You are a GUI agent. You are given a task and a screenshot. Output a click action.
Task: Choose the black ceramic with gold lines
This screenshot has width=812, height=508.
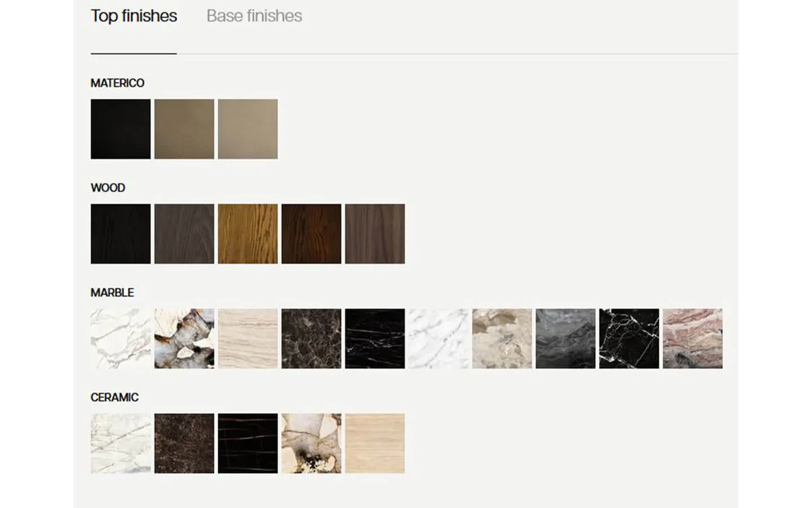[248, 444]
